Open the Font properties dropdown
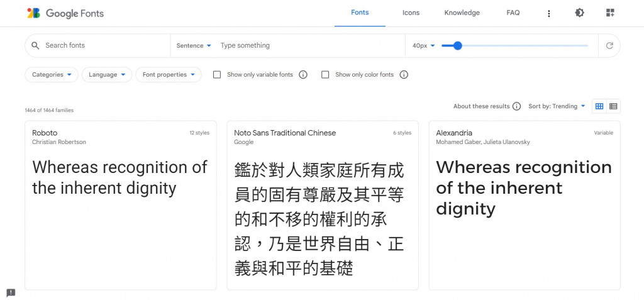The image size is (644, 300). tap(169, 75)
